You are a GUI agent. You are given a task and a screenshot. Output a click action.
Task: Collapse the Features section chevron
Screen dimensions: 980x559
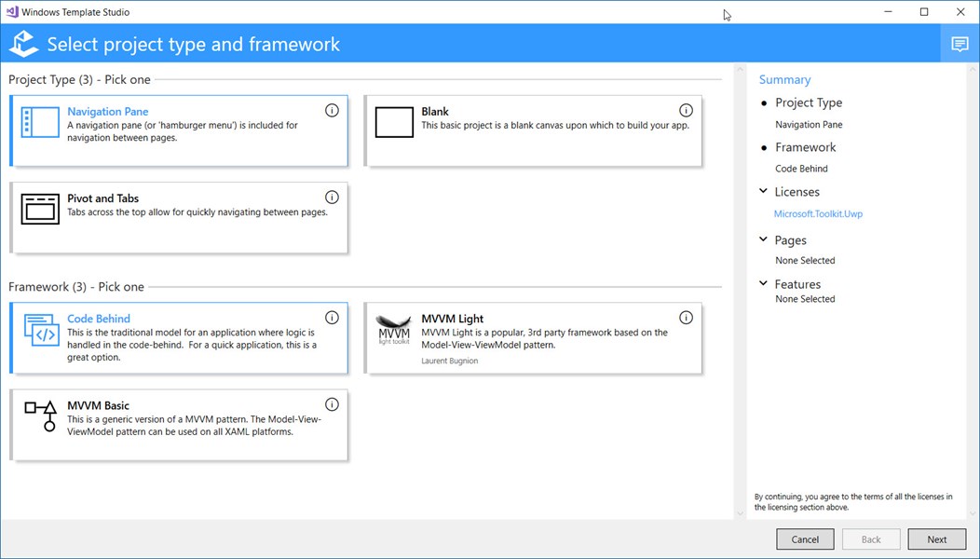[x=763, y=283]
